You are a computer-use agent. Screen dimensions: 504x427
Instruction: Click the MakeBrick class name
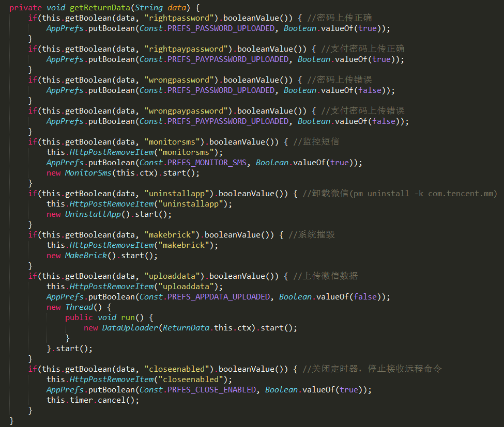(x=86, y=256)
